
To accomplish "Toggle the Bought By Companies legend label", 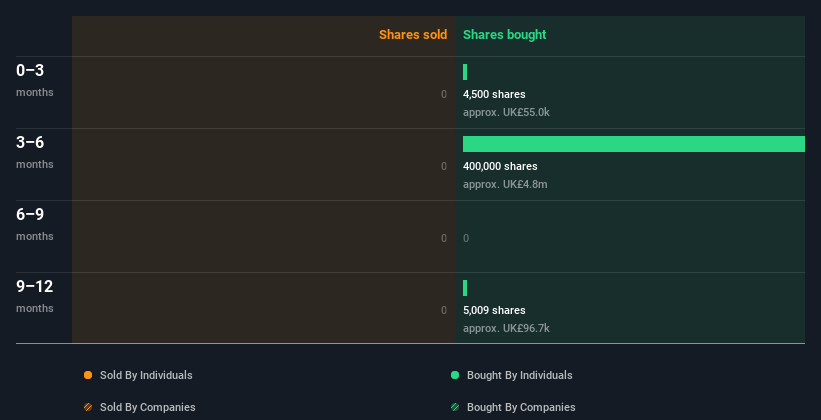I will pos(521,407).
